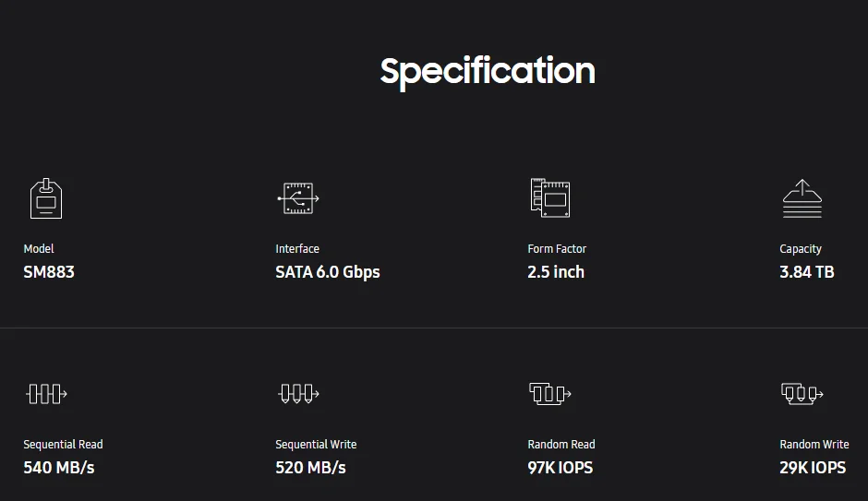Screen dimensions: 868x501
Task: Click the 520 MB/s write speed
Action: click(x=310, y=468)
